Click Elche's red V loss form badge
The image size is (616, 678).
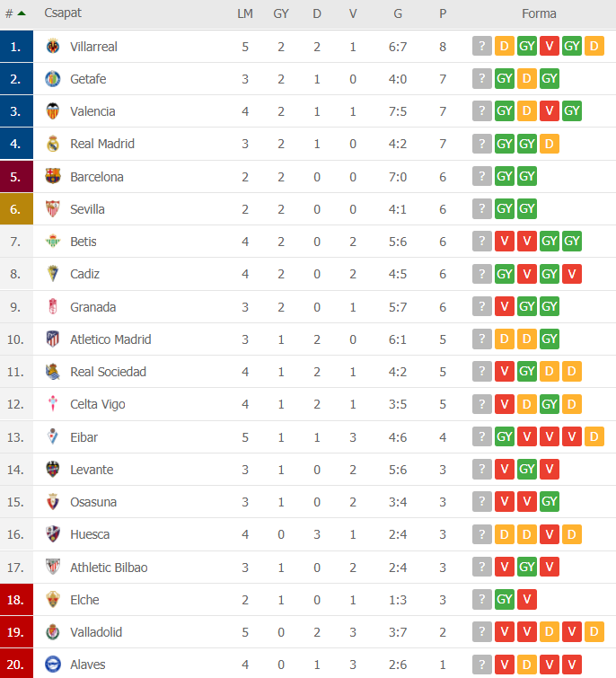click(x=527, y=599)
